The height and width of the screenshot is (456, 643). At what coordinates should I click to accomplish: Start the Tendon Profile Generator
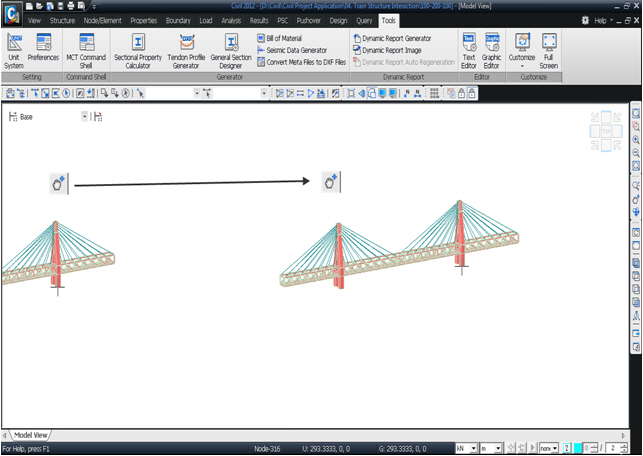186,47
